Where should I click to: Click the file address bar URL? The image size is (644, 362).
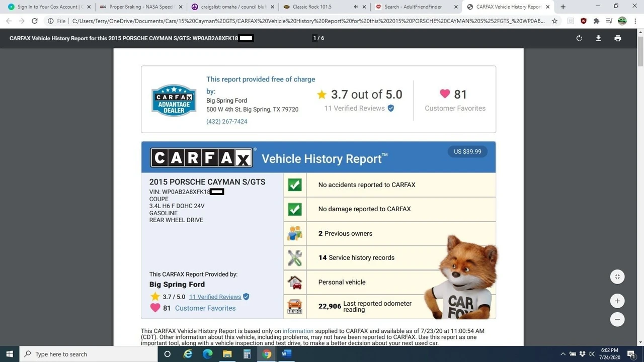pos(308,21)
